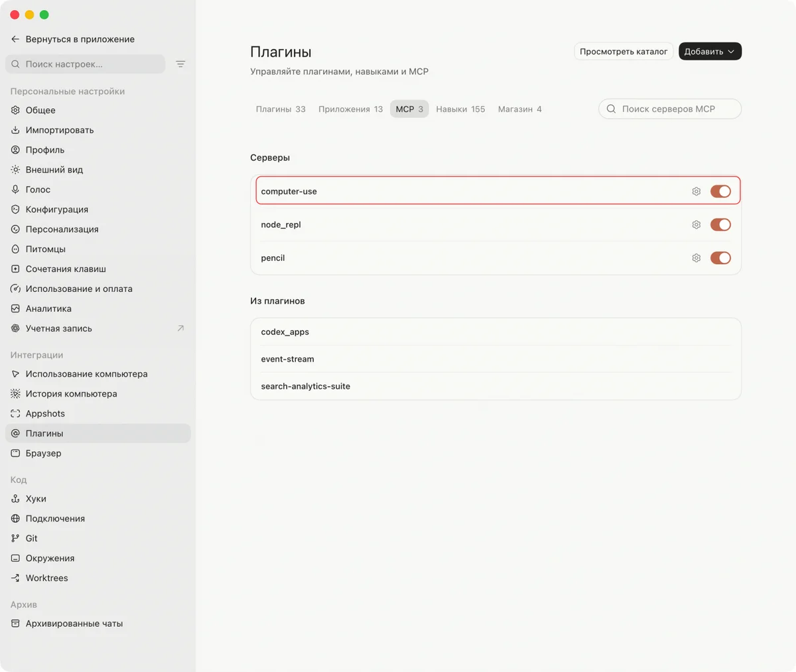Open the Аналитика chart icon
This screenshot has height=672, width=796.
coord(15,309)
